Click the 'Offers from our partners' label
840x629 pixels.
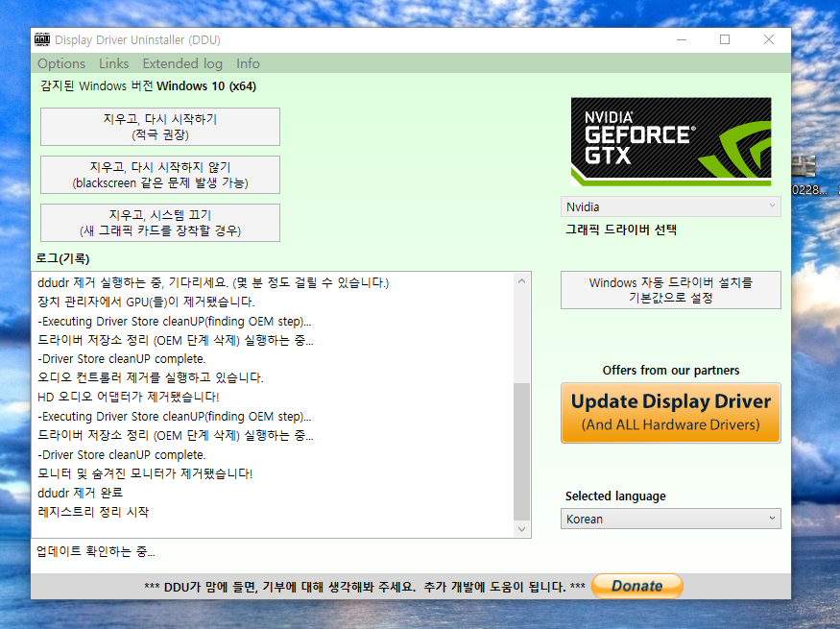pyautogui.click(x=671, y=371)
